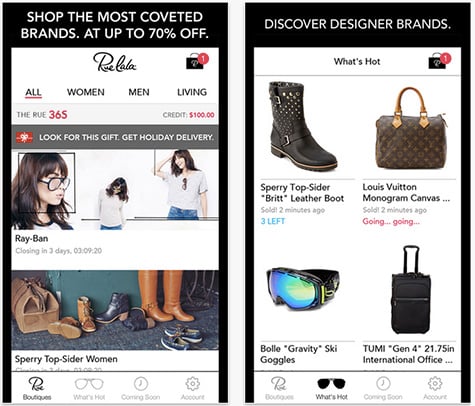Select the ALL category tab

(x=33, y=92)
